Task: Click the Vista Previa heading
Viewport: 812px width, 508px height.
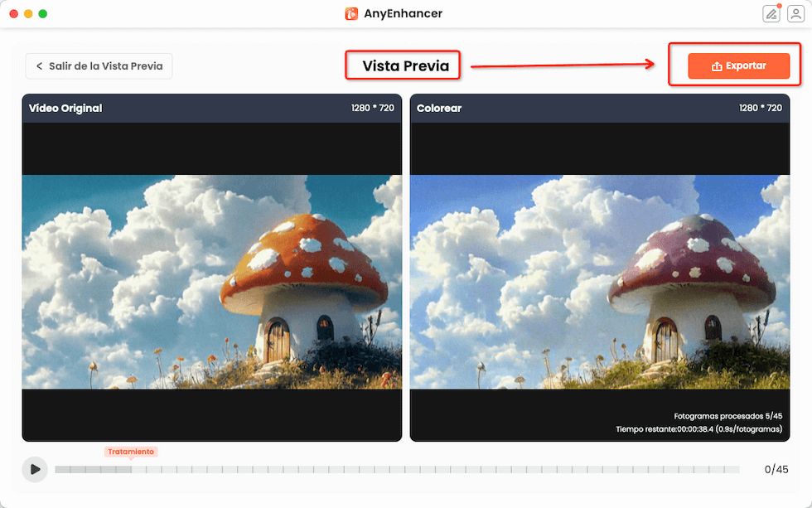Action: pos(405,66)
